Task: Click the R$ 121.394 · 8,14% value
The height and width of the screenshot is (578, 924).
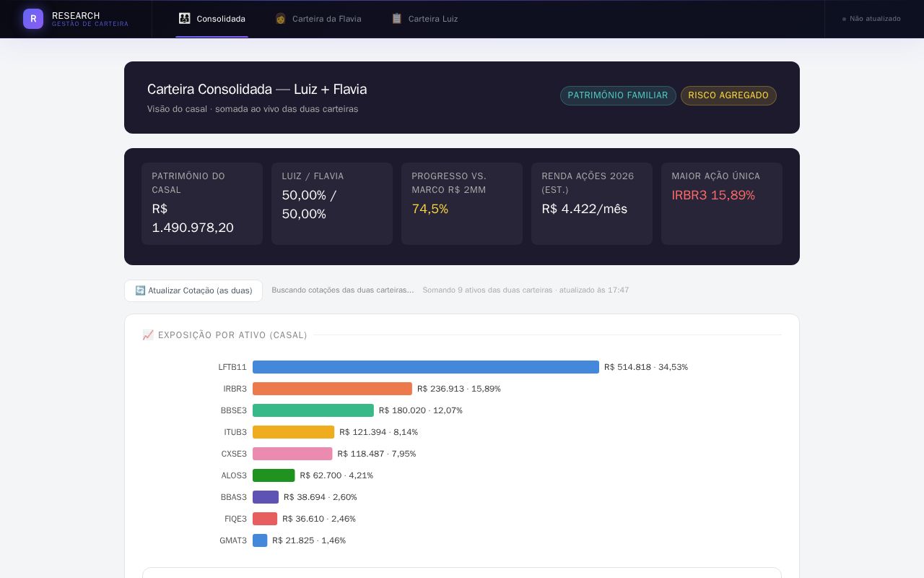Action: click(x=379, y=432)
